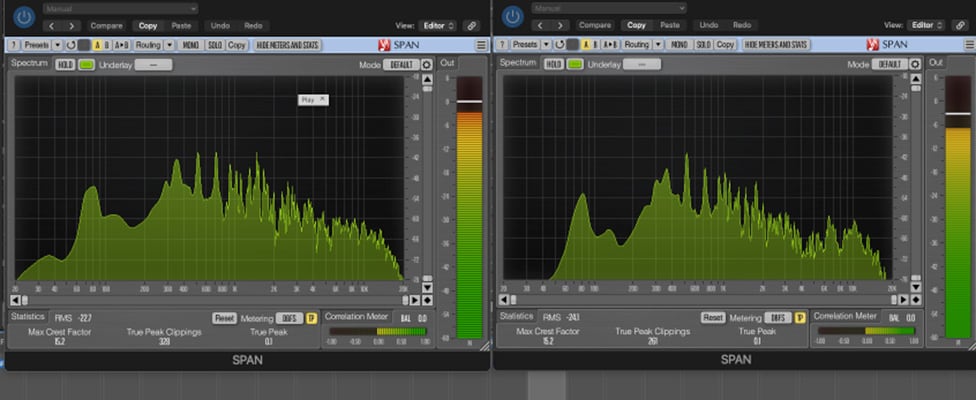Click the A▸B copy button in right SPAN
Viewport: 976px width, 400px height.
[x=612, y=45]
